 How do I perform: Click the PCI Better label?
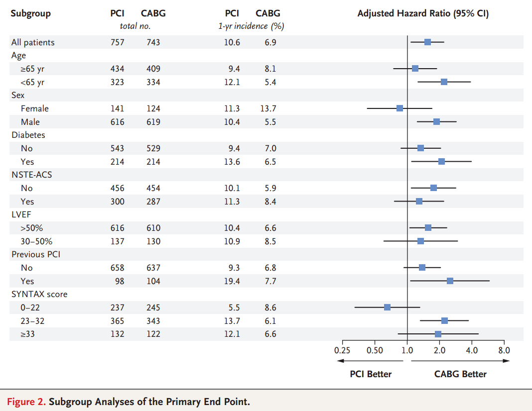tap(371, 374)
